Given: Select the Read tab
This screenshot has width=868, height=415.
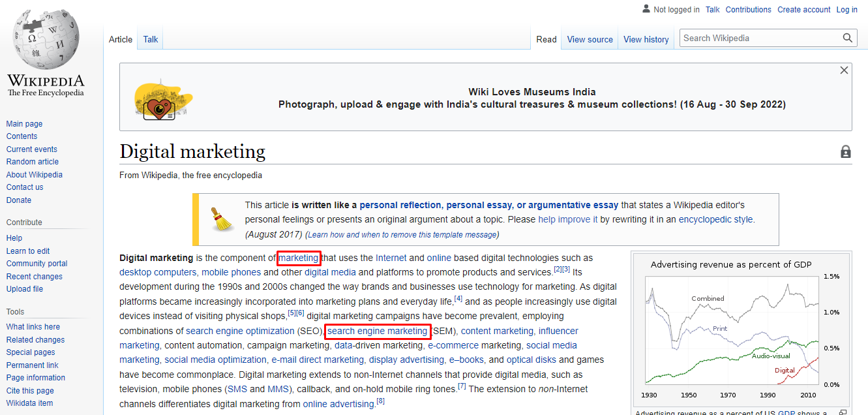Looking at the screenshot, I should coord(546,39).
